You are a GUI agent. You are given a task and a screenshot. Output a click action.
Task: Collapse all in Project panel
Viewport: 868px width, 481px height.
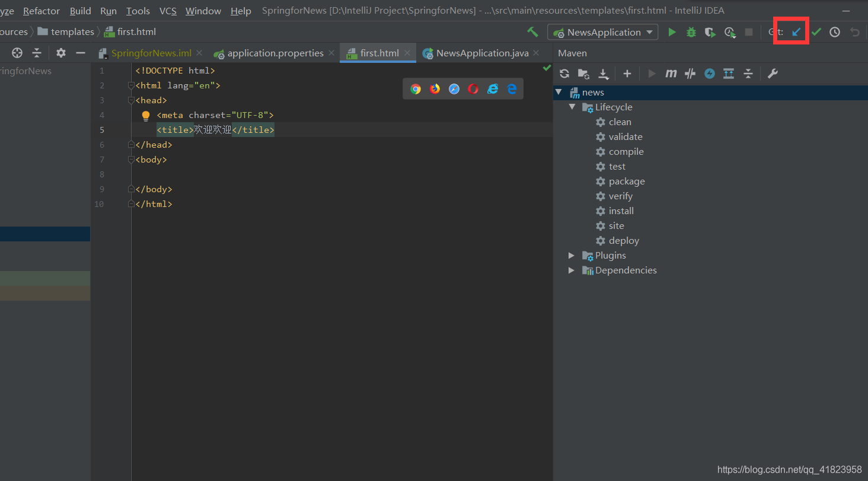tap(37, 53)
